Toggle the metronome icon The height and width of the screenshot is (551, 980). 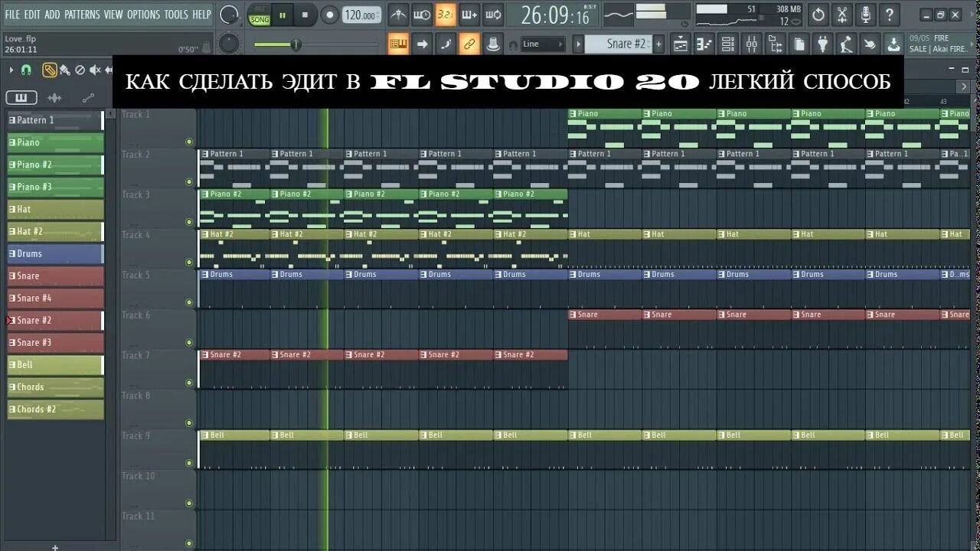(x=398, y=15)
